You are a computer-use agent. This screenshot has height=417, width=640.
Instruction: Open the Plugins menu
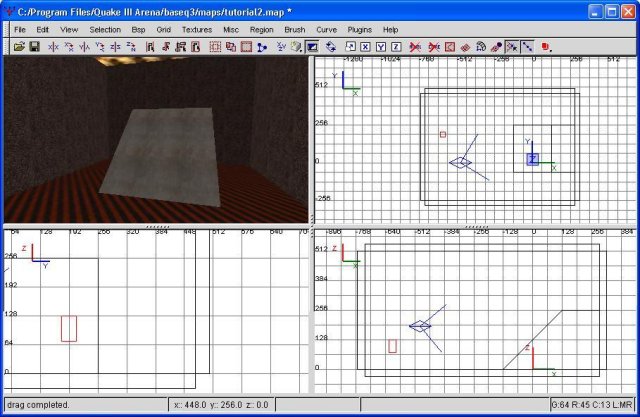click(360, 30)
